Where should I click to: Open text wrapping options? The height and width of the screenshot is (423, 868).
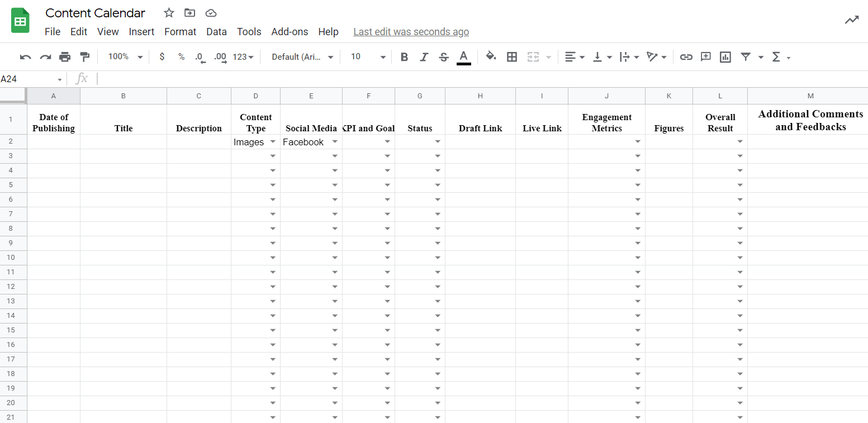tap(629, 57)
